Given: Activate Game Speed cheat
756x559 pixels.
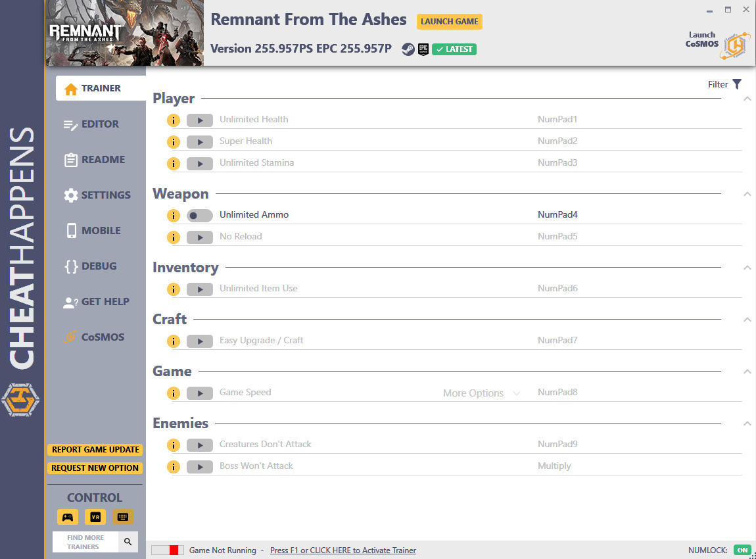Looking at the screenshot, I should (200, 393).
